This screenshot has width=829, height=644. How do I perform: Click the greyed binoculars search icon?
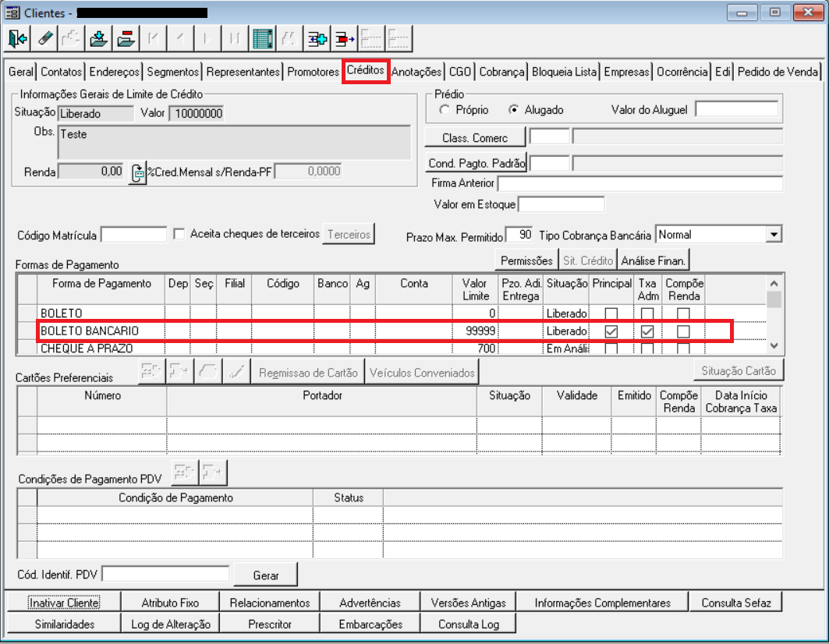(x=290, y=39)
